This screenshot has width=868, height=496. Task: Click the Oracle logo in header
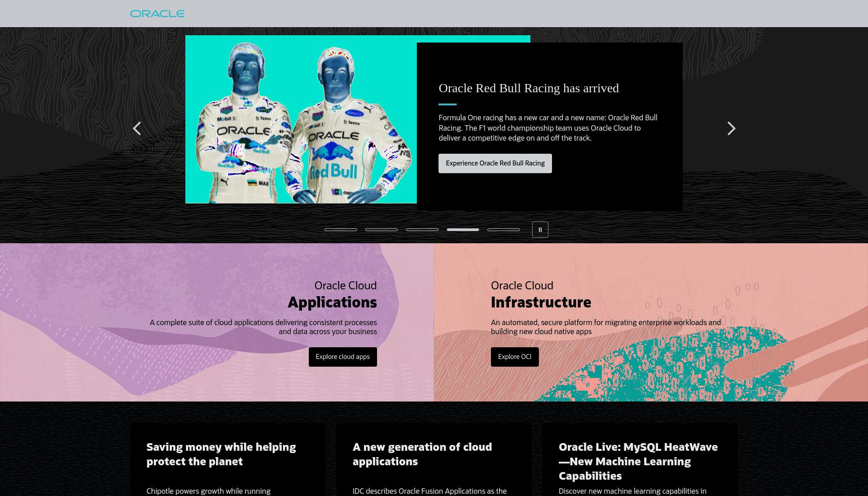click(157, 14)
